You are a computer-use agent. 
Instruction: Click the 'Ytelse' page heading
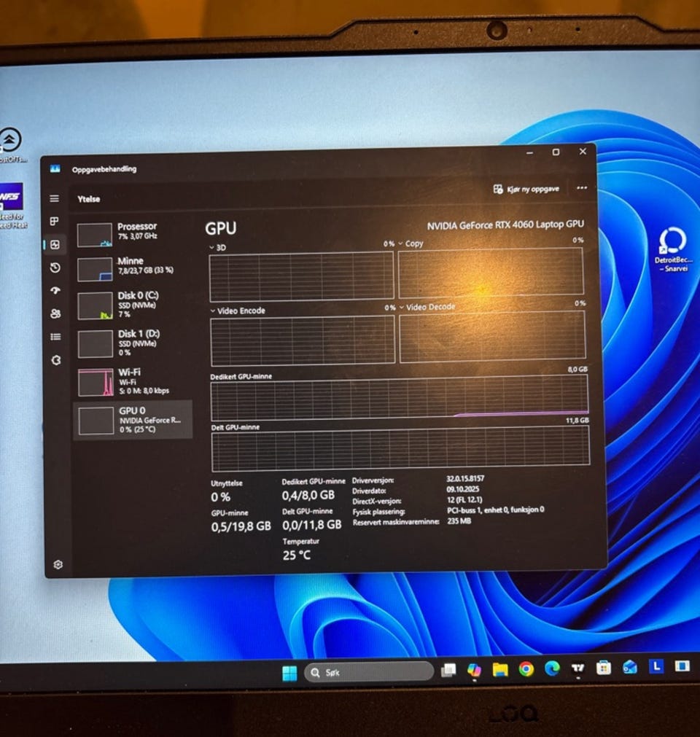click(x=89, y=199)
